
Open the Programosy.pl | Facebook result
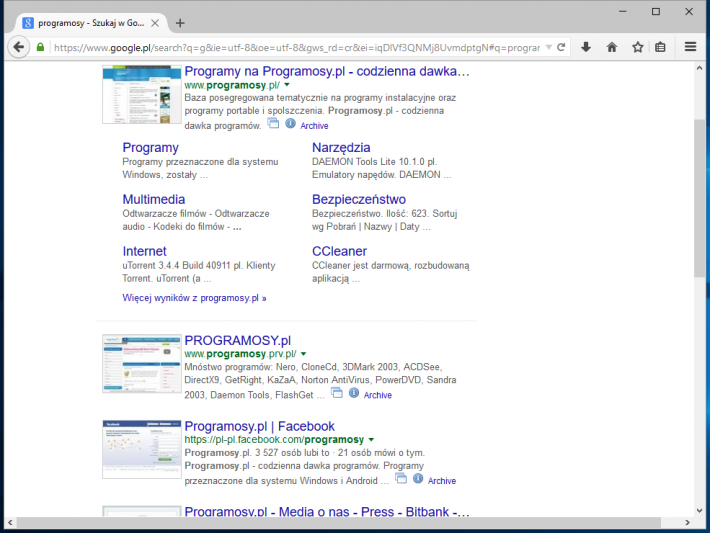click(259, 426)
